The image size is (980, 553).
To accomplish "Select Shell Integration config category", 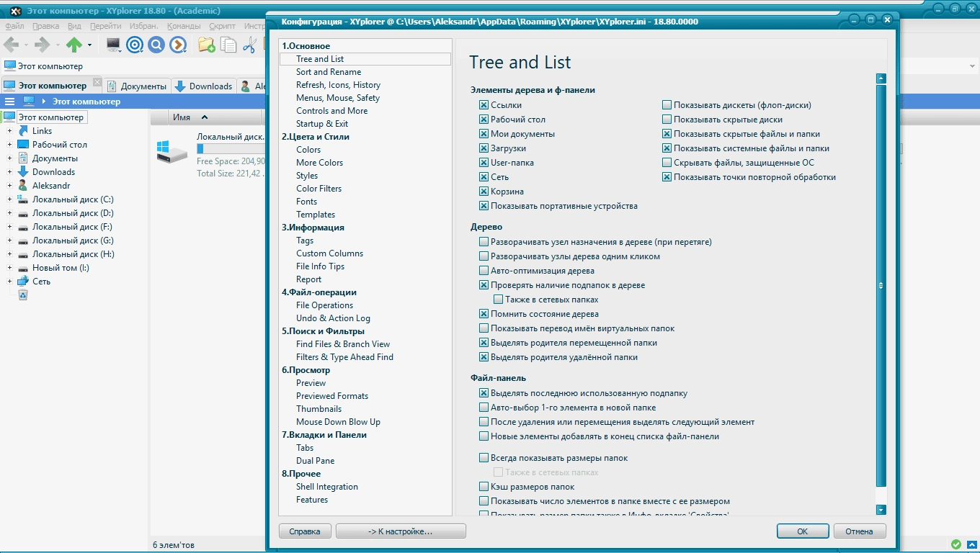I will [x=327, y=487].
